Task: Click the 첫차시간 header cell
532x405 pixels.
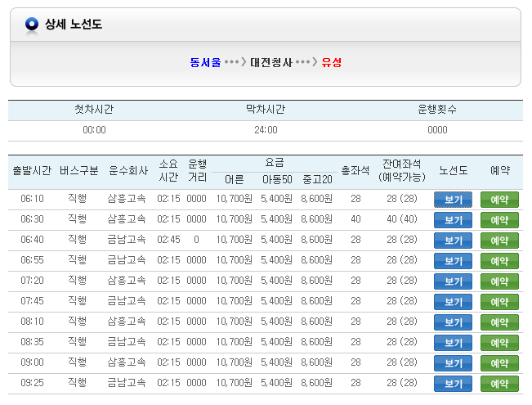Action: coord(94,110)
